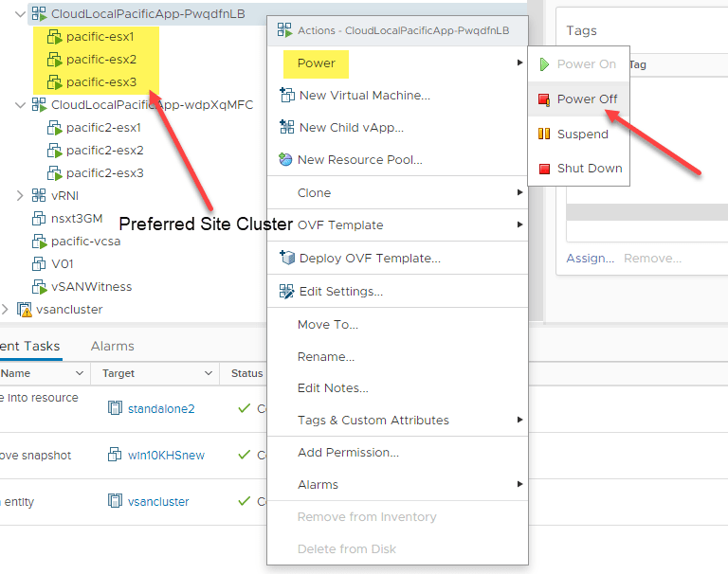
Task: Expand the vsancluster tree node
Action: coord(6,309)
